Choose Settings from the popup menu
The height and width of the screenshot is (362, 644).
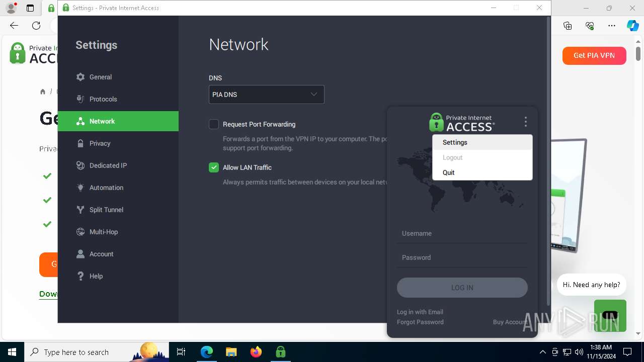click(482, 142)
